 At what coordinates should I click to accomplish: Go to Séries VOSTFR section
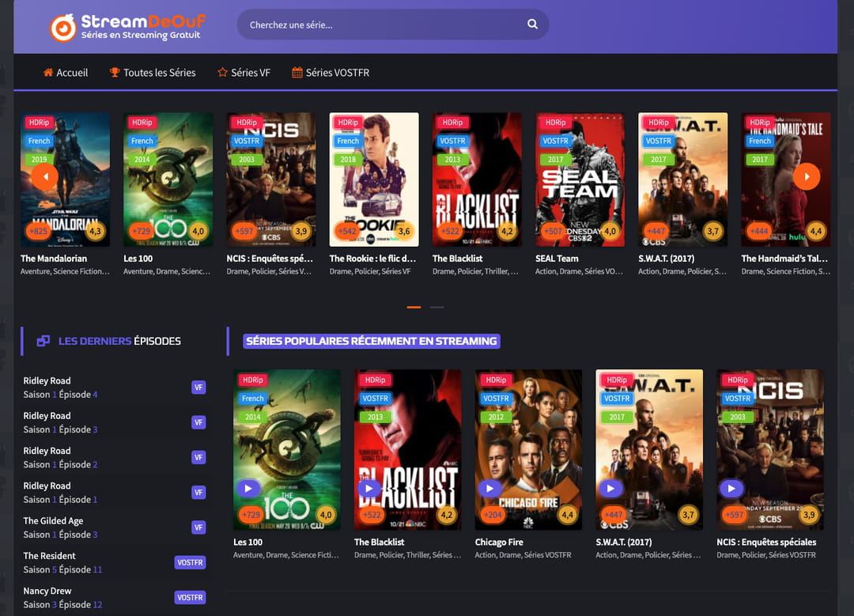coord(331,73)
